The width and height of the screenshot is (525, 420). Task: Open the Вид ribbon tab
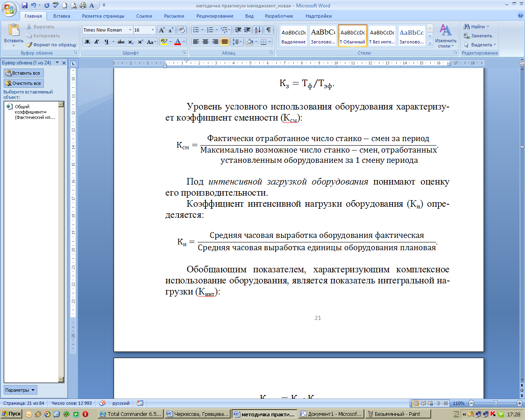249,16
